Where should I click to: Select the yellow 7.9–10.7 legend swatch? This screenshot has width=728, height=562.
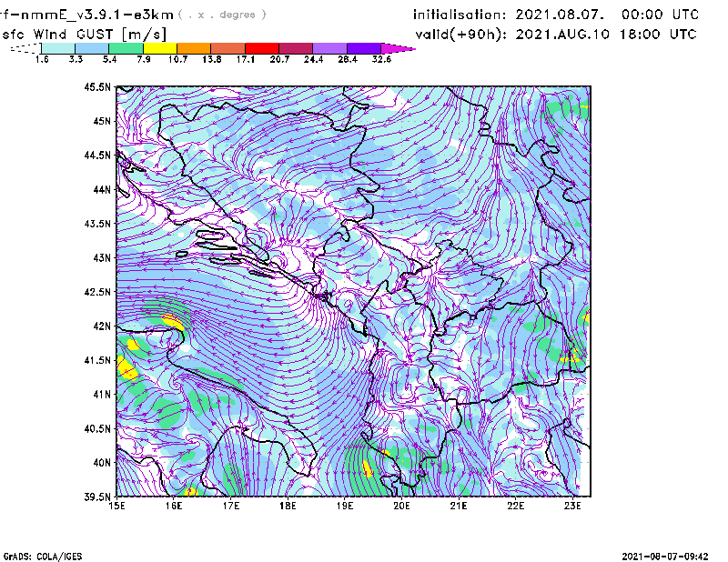pyautogui.click(x=160, y=48)
